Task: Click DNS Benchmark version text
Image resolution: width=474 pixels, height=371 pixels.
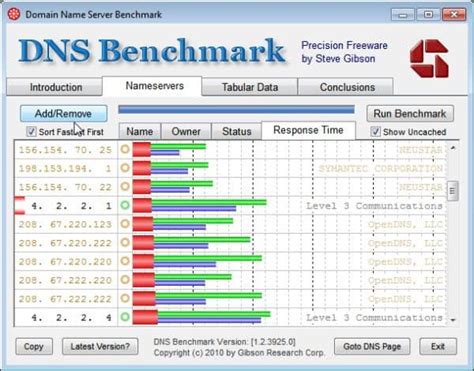Action: 224,342
